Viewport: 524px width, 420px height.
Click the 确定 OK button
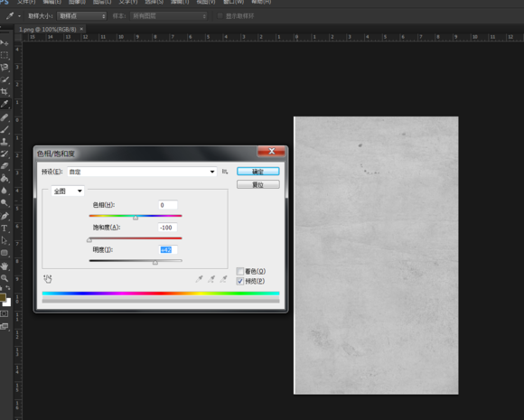click(x=258, y=172)
